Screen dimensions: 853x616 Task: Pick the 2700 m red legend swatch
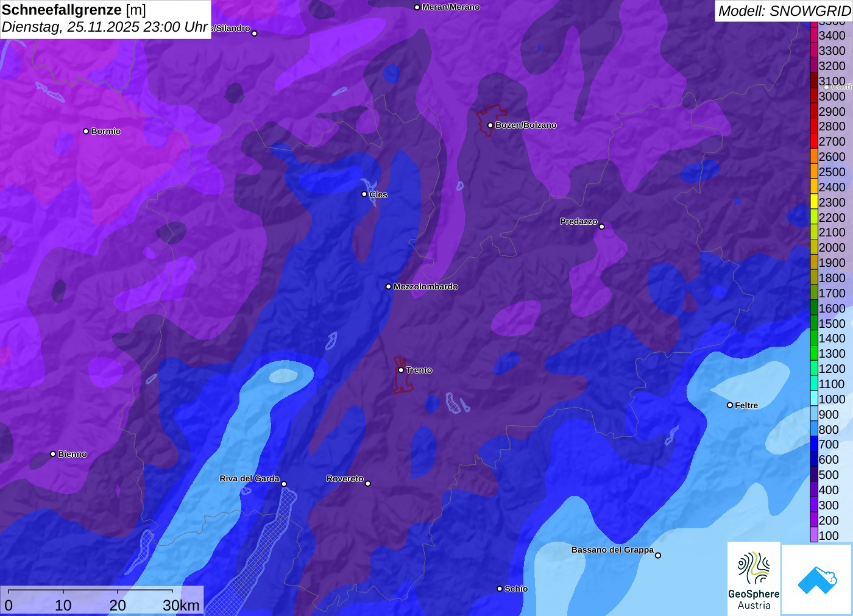coord(813,141)
